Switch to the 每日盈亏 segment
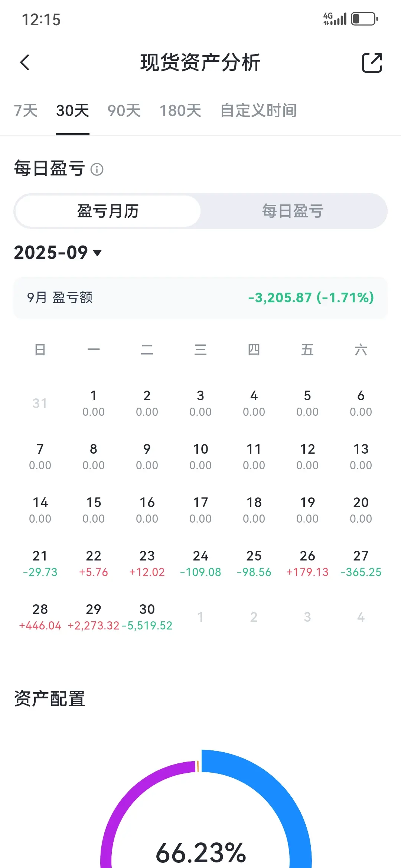Screen dimensions: 401x868 [293, 211]
